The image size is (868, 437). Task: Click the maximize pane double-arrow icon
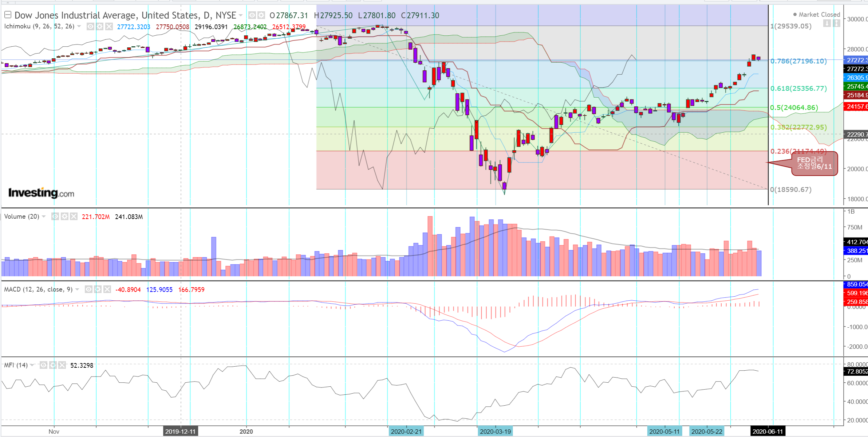837,23
